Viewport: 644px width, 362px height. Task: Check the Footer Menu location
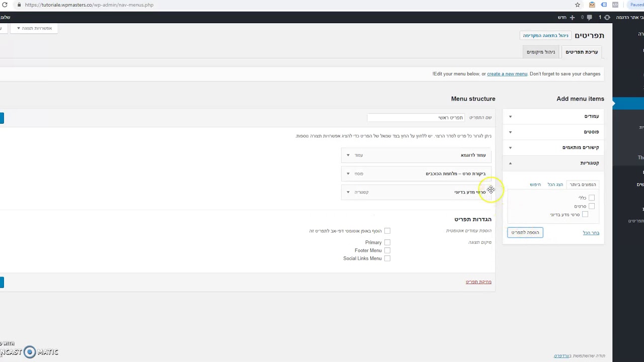[x=387, y=250]
